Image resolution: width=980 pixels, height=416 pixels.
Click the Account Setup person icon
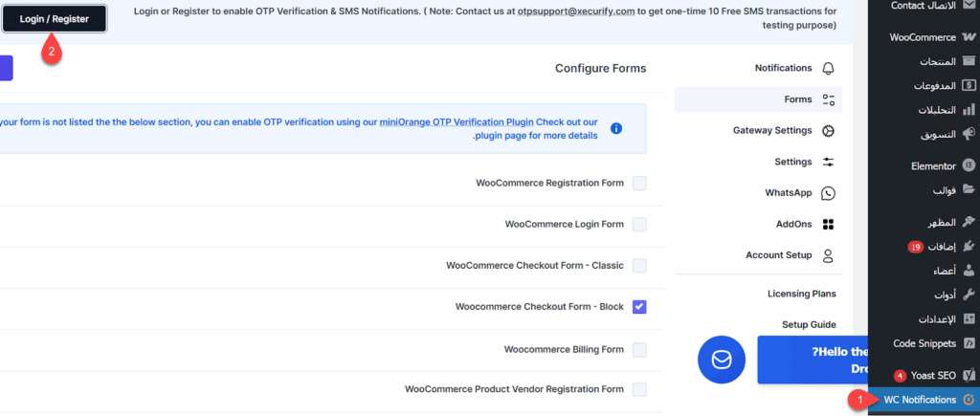(828, 256)
